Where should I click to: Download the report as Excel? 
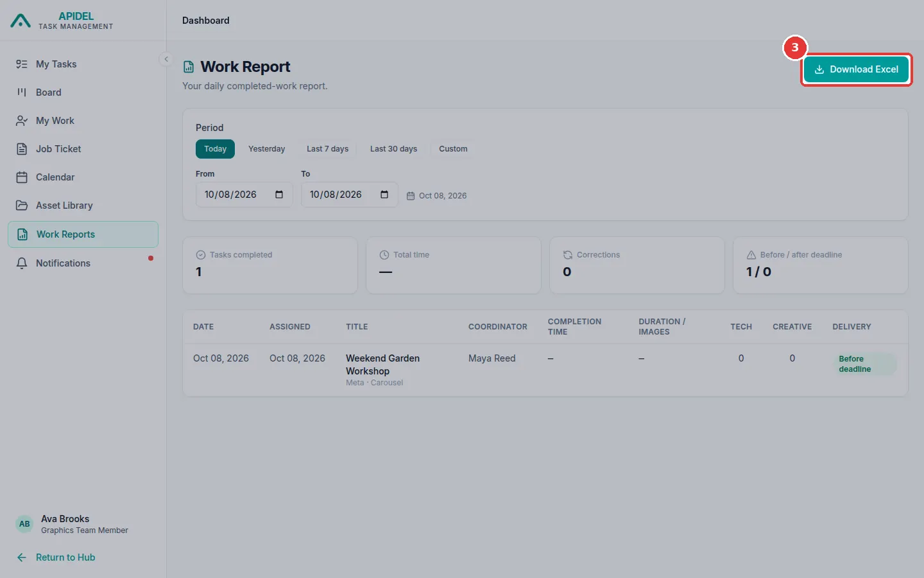(x=857, y=69)
